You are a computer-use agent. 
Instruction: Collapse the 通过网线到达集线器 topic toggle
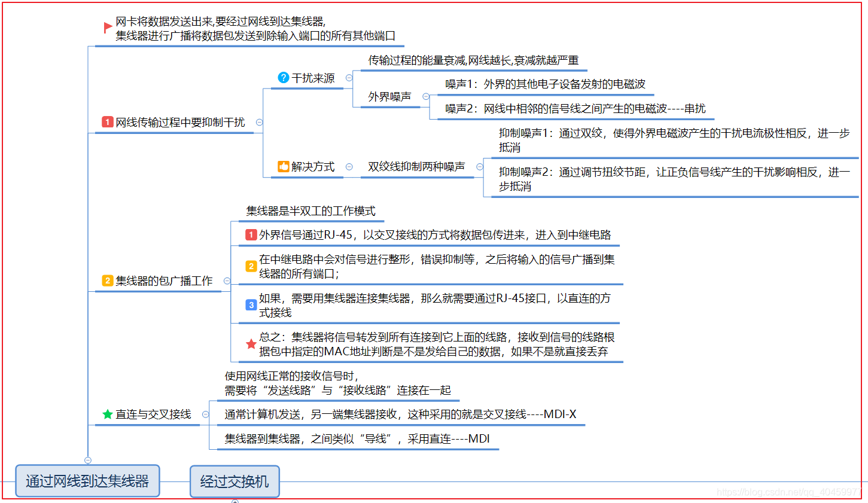[x=88, y=460]
